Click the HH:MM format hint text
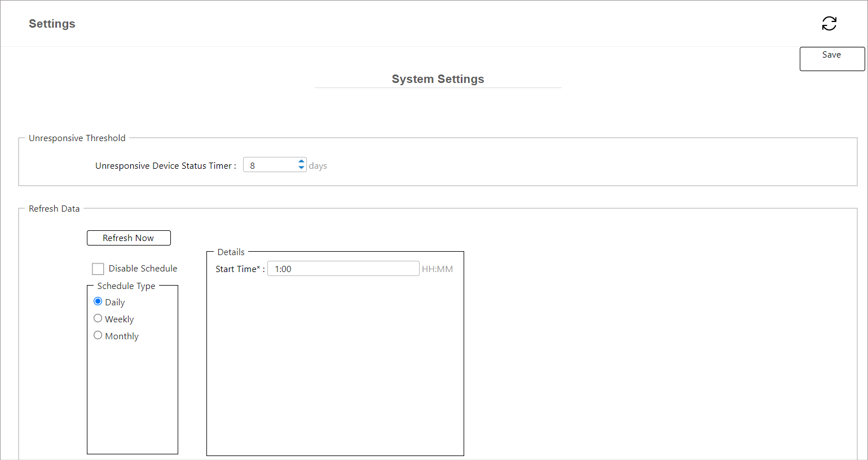The height and width of the screenshot is (460, 868). [437, 269]
